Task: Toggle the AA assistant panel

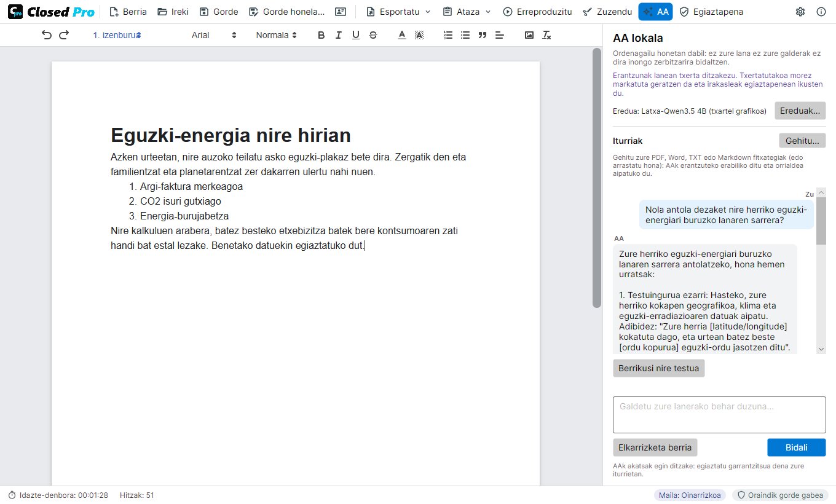Action: pyautogui.click(x=655, y=12)
